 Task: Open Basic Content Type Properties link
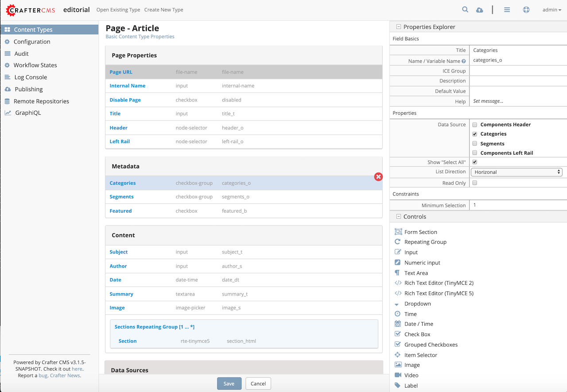(140, 37)
